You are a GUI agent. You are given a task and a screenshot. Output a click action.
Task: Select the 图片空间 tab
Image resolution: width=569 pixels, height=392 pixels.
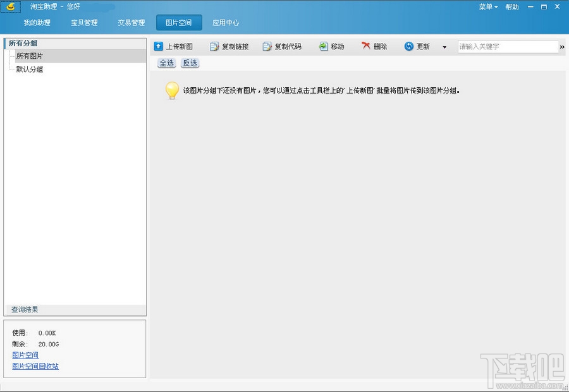[x=179, y=23]
